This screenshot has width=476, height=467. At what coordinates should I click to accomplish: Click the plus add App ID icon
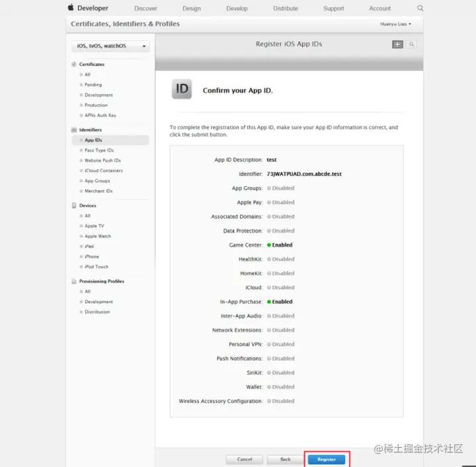(397, 44)
